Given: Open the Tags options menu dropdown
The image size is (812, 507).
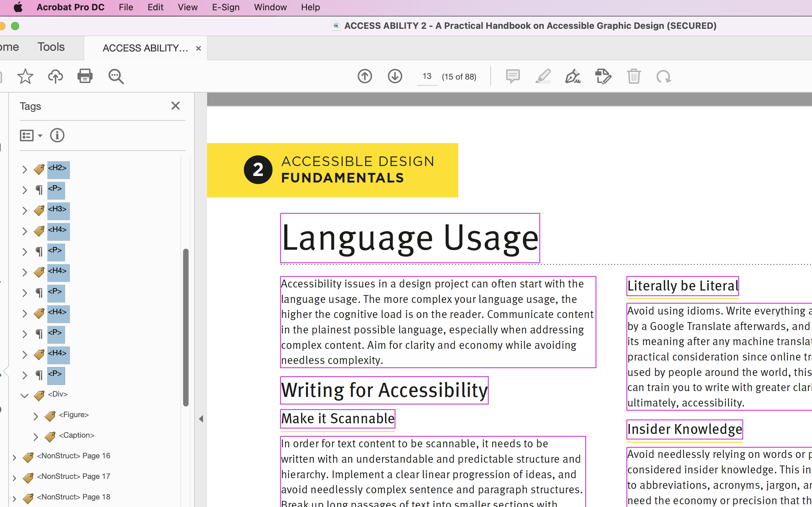Looking at the screenshot, I should tap(31, 135).
